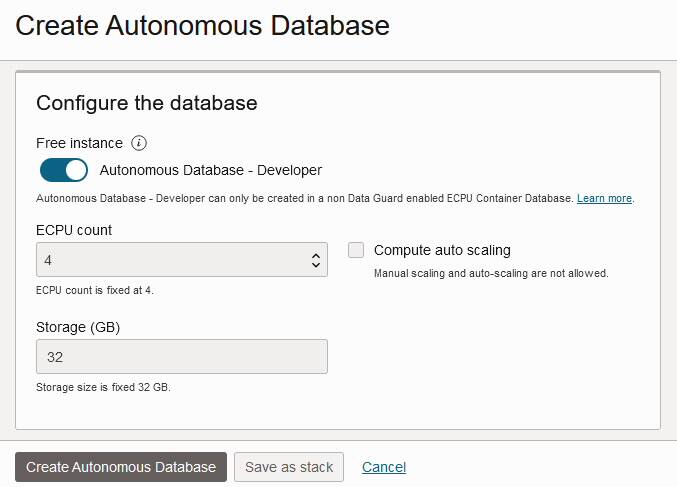The height and width of the screenshot is (487, 677).
Task: Click the Create Autonomous Database page title
Action: coord(202,26)
